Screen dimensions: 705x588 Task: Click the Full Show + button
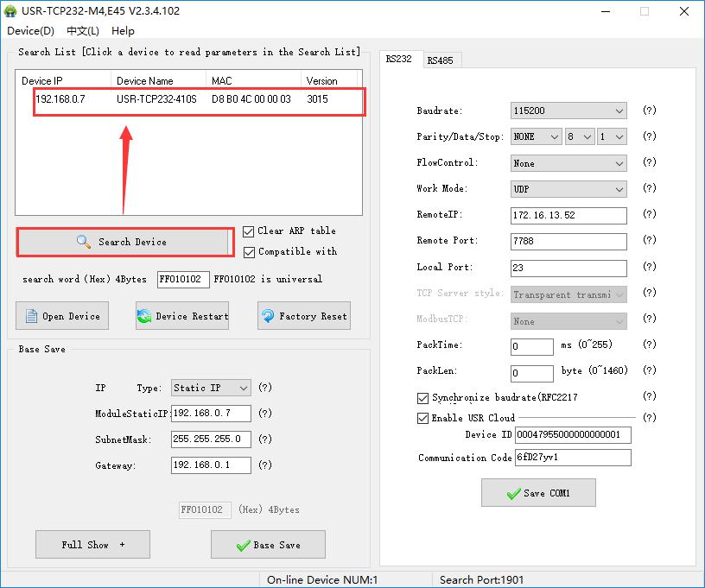(92, 545)
